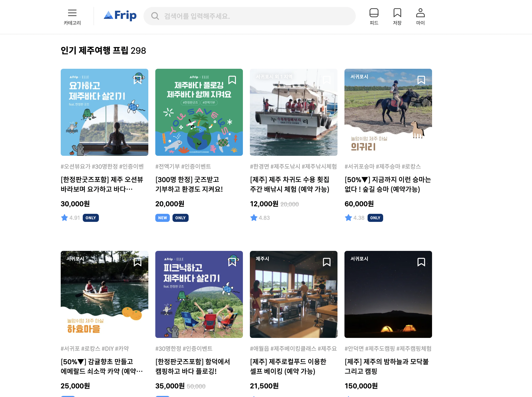Bookmark the self baking class card
Image resolution: width=532 pixels, height=397 pixels.
click(326, 262)
